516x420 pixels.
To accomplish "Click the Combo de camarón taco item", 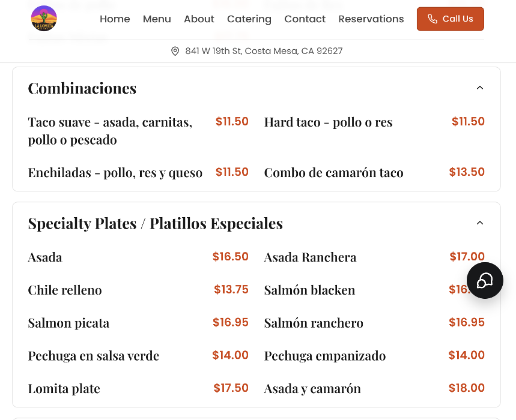I will (333, 173).
